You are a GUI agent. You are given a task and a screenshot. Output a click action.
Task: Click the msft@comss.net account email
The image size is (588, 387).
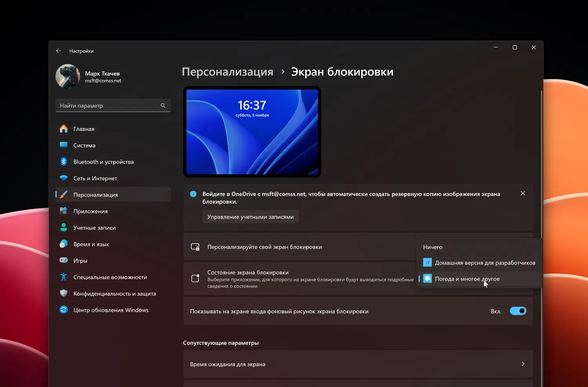(103, 81)
